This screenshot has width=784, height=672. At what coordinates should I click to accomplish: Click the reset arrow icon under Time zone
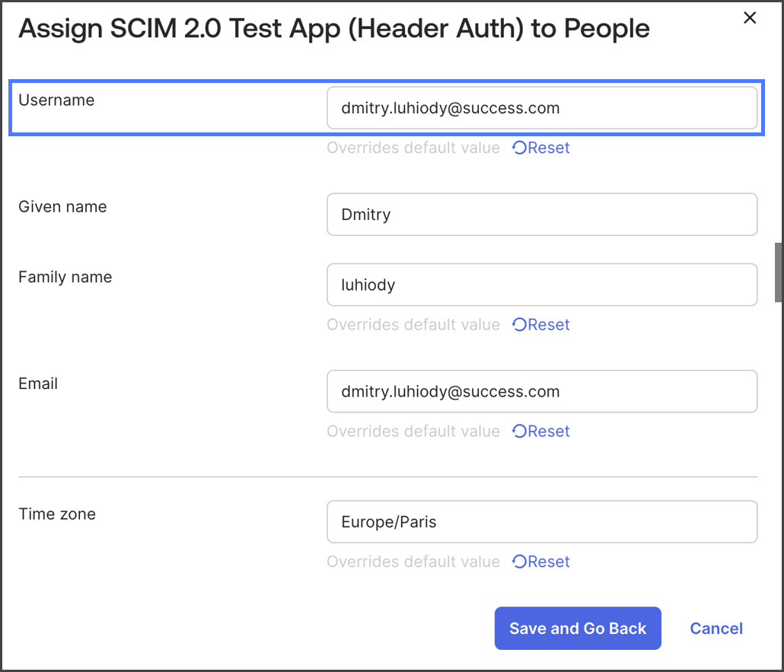click(x=519, y=562)
